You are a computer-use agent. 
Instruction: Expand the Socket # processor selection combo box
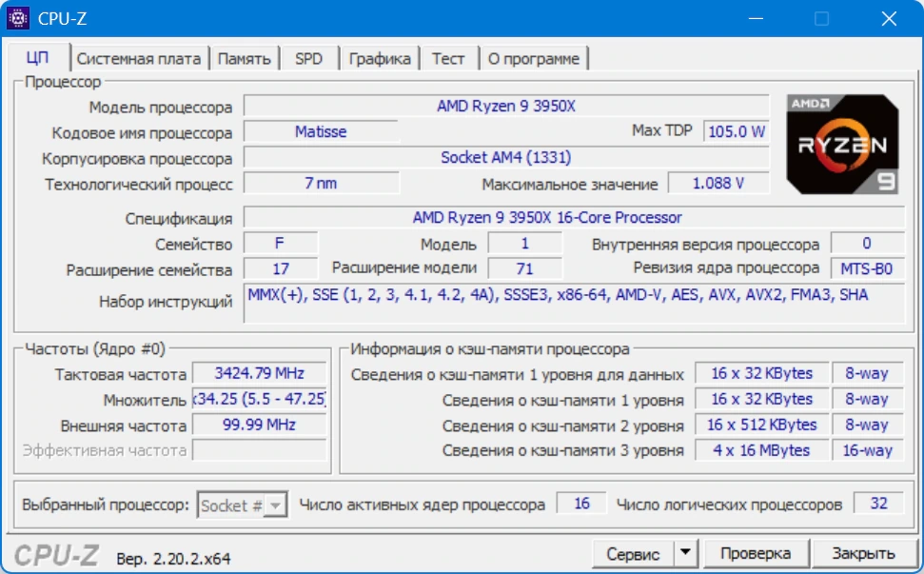point(243,505)
